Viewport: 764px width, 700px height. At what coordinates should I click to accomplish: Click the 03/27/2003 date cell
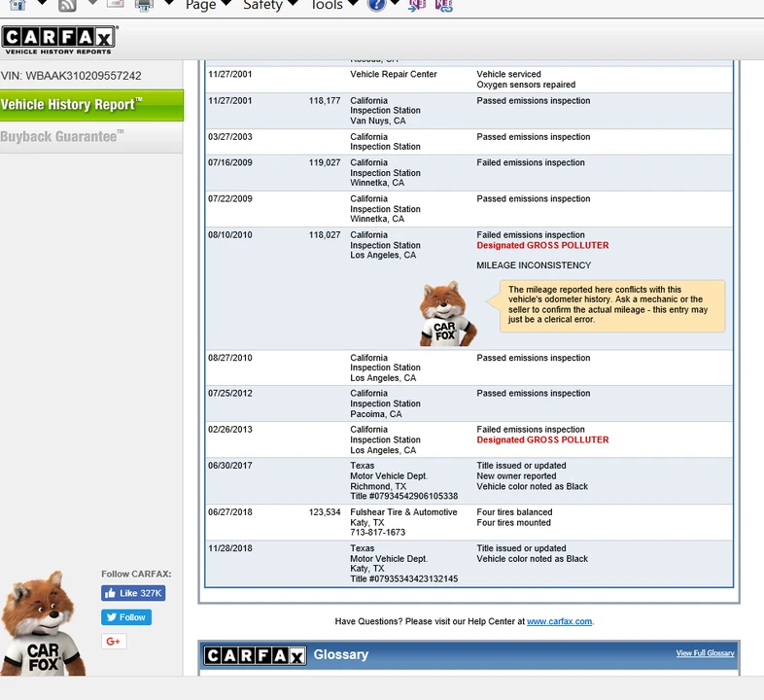230,137
